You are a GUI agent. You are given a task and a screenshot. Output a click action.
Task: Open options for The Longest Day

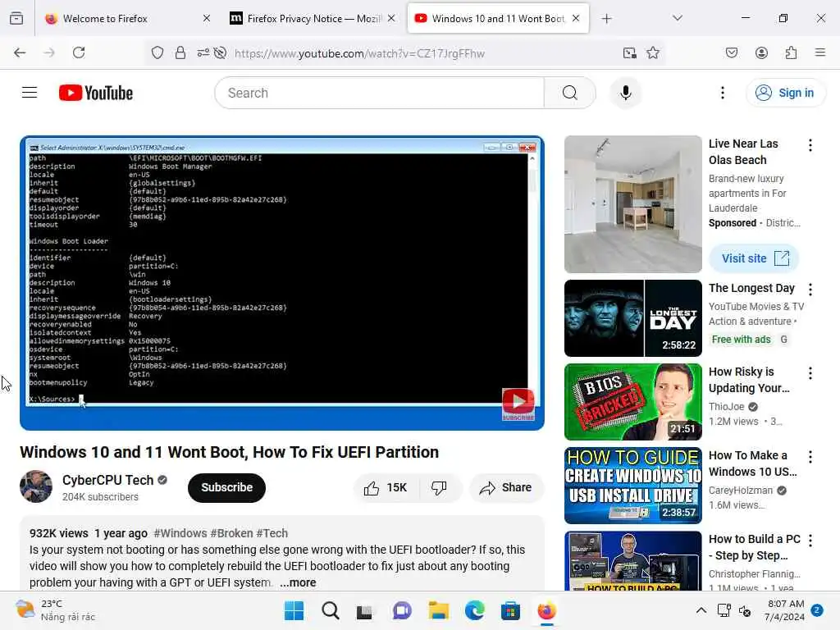[x=810, y=290]
